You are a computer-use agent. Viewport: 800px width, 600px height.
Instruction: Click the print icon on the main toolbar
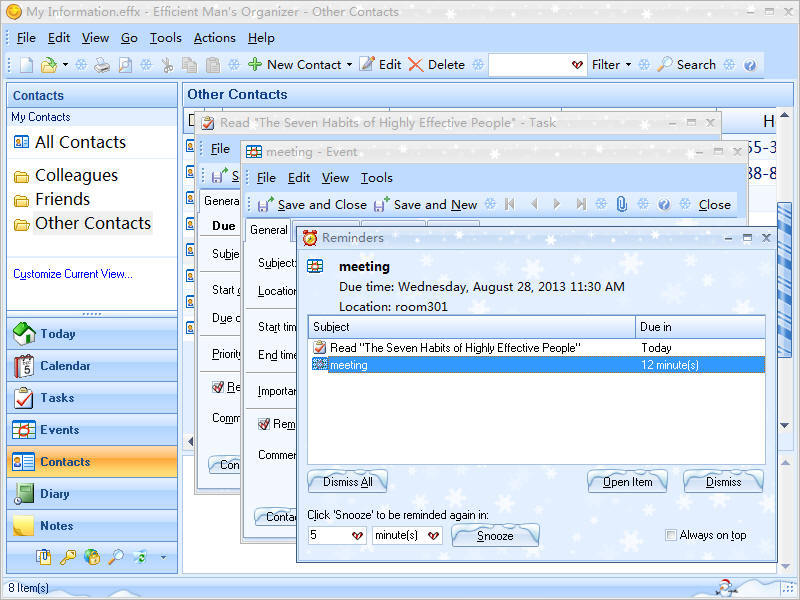(102, 64)
